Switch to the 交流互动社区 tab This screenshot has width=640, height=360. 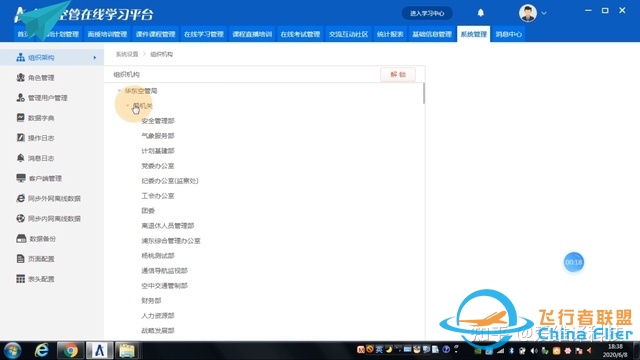(349, 34)
